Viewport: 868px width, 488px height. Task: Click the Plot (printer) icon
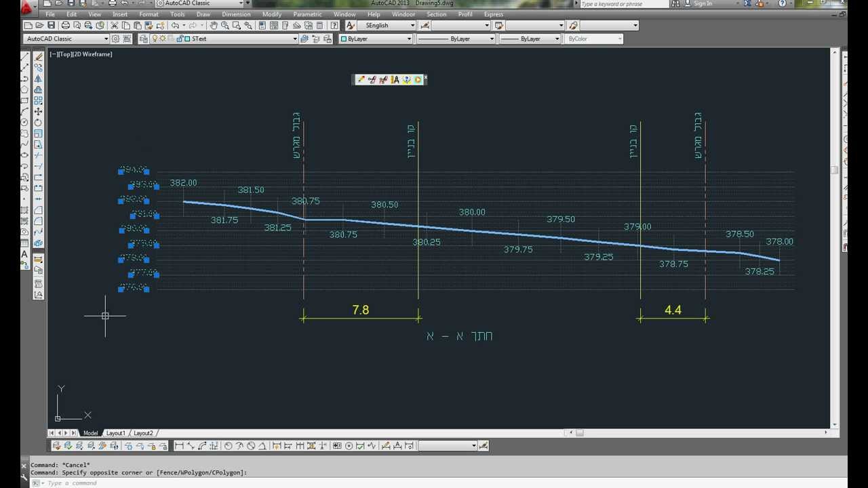tap(66, 25)
